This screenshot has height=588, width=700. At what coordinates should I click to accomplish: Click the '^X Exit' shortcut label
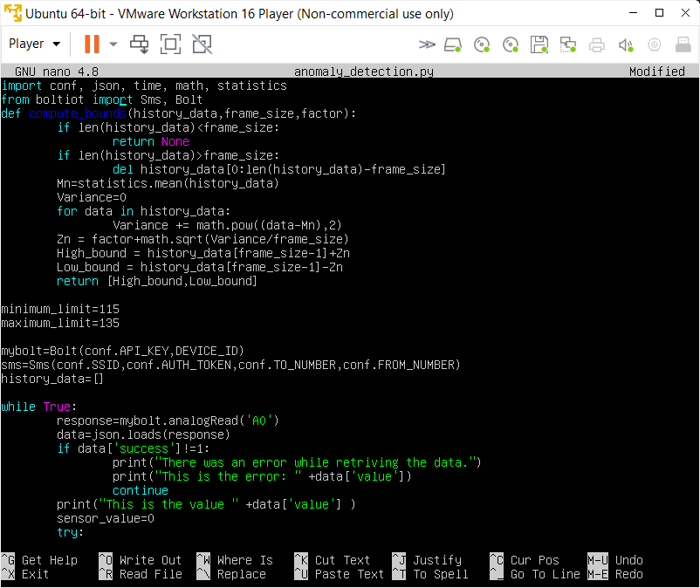pyautogui.click(x=25, y=574)
